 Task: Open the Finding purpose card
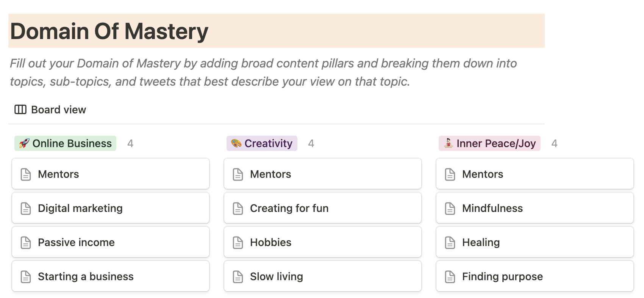[535, 276]
